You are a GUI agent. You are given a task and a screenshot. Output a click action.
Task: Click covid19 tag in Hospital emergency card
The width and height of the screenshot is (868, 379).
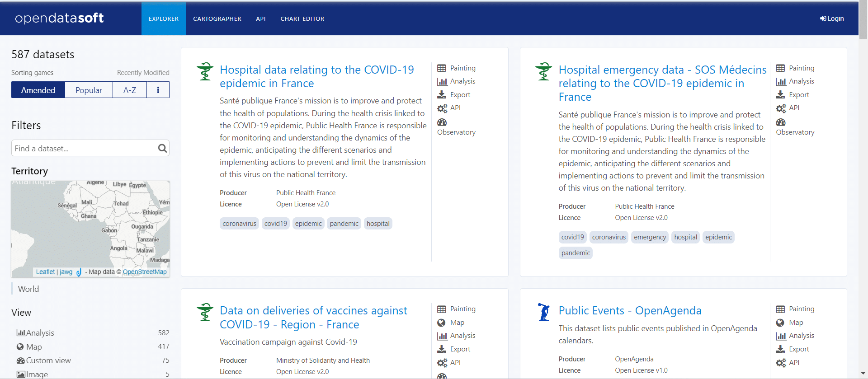pyautogui.click(x=573, y=237)
